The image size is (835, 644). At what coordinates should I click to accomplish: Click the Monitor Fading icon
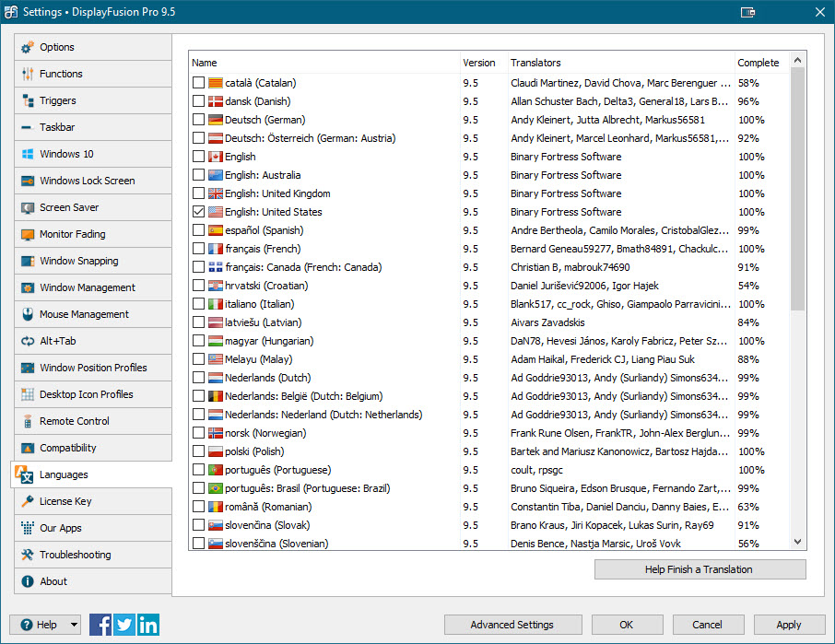(x=28, y=234)
